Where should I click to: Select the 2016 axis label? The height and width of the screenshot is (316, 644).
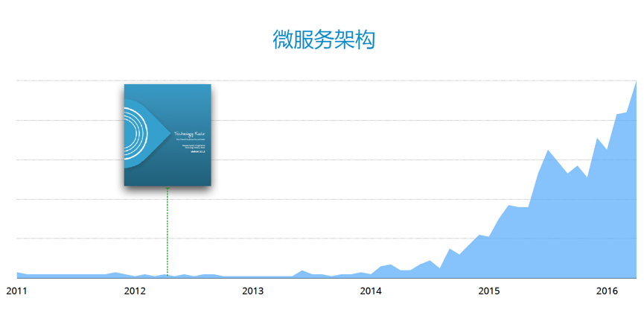pyautogui.click(x=607, y=291)
